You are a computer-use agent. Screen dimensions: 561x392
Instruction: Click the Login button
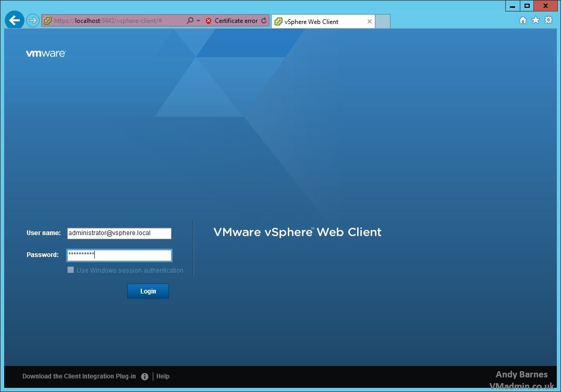click(148, 291)
